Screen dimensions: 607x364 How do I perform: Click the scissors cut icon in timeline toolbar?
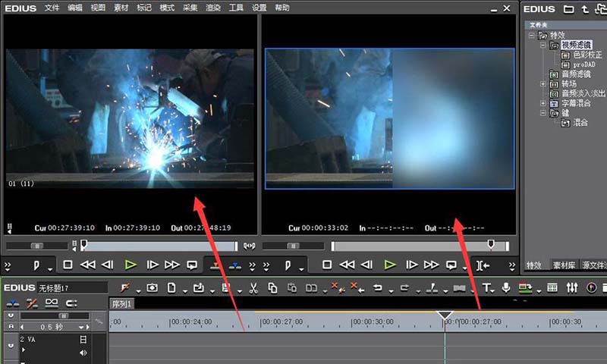pos(253,287)
